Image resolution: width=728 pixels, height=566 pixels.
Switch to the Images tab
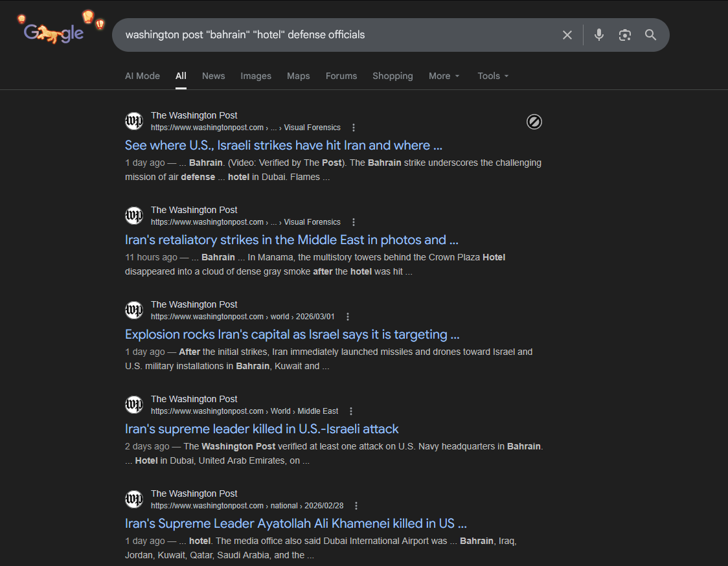pos(256,76)
